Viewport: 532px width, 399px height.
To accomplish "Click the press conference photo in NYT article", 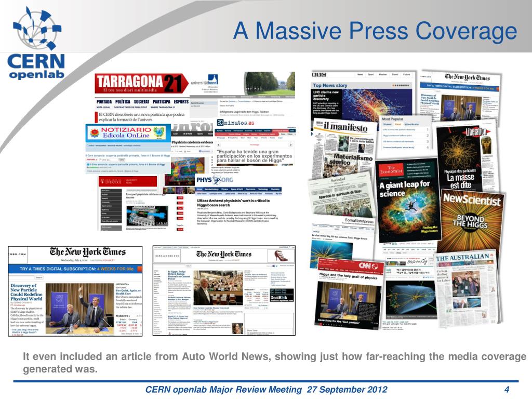I will point(79,308).
